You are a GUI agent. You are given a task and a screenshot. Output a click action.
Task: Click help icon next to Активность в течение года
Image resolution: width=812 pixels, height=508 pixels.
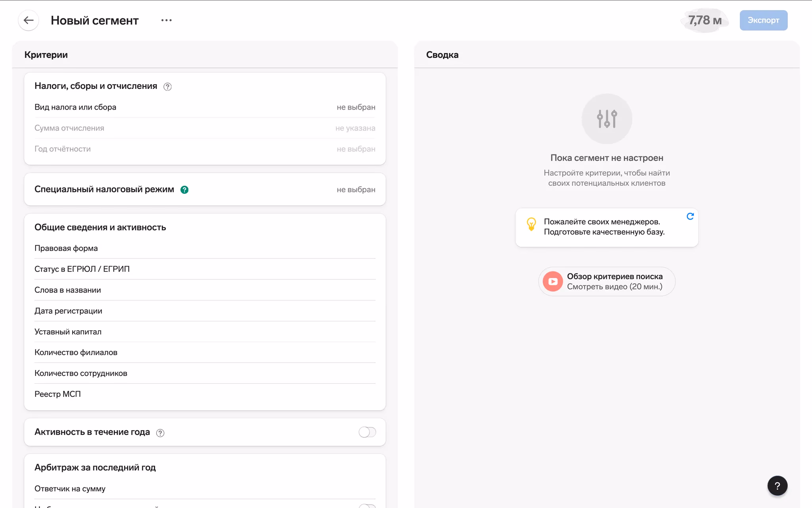(x=160, y=433)
